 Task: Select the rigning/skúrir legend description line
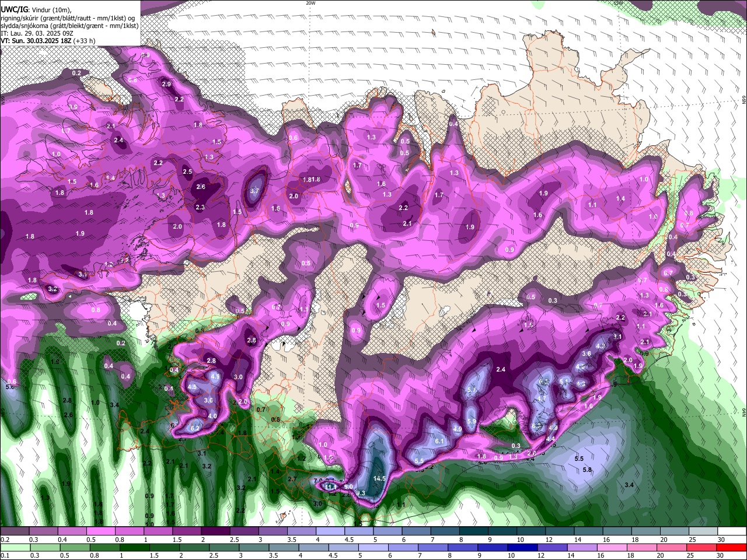69,17
